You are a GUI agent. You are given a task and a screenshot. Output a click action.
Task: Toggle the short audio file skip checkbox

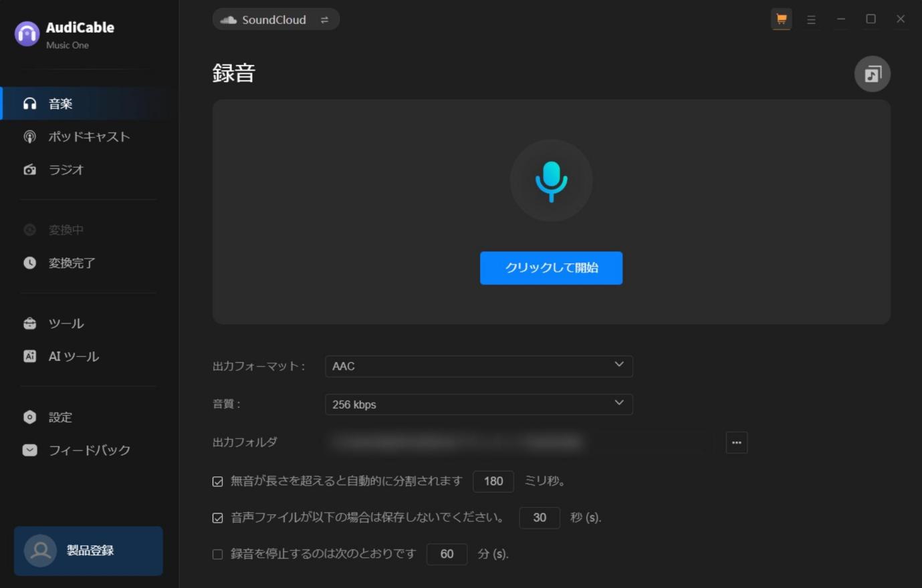click(x=217, y=518)
